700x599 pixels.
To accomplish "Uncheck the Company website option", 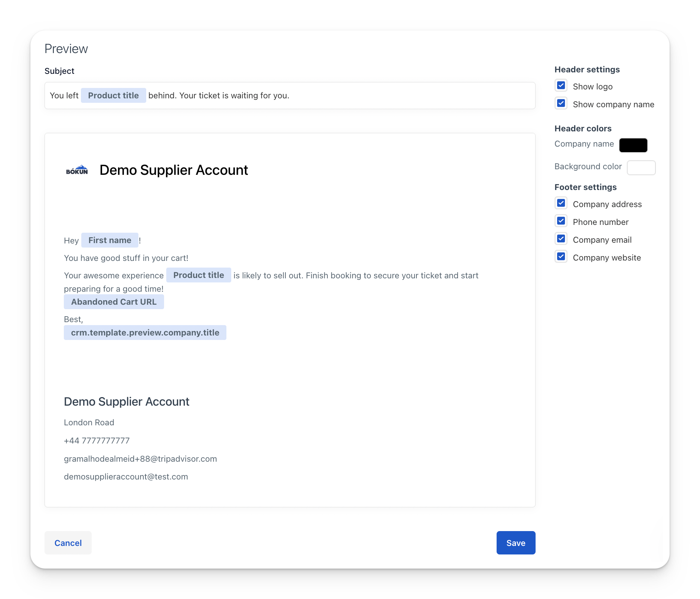I will pyautogui.click(x=561, y=256).
